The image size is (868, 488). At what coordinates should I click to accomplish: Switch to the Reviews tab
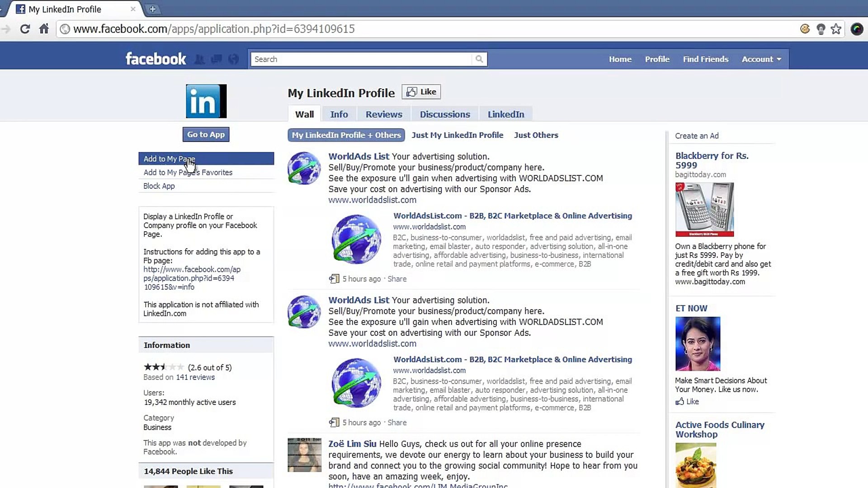coord(384,114)
